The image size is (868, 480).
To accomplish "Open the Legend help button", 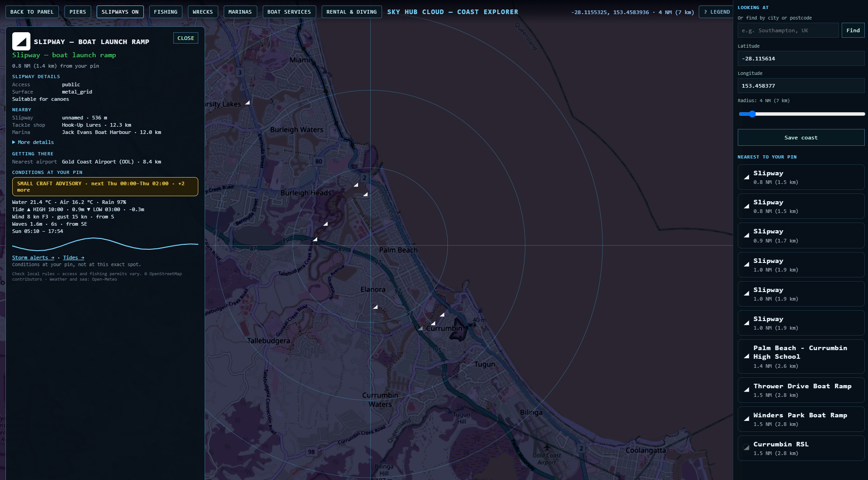I will pyautogui.click(x=716, y=12).
